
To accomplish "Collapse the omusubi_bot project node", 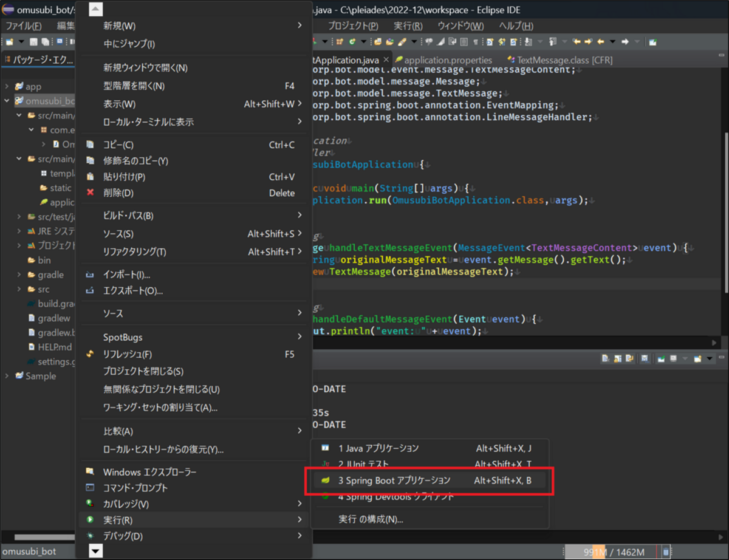I will coord(7,101).
